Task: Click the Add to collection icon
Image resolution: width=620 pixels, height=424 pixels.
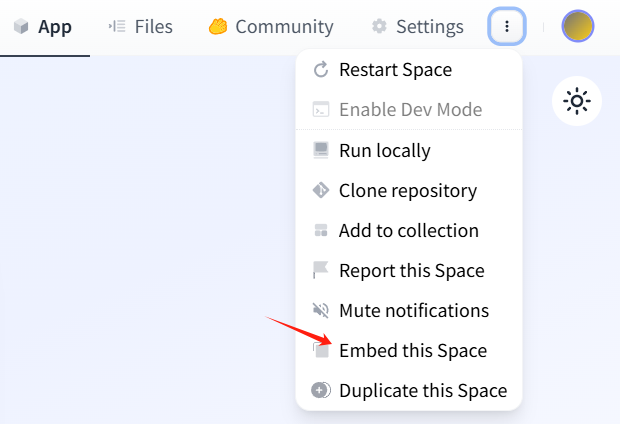Action: (x=321, y=231)
